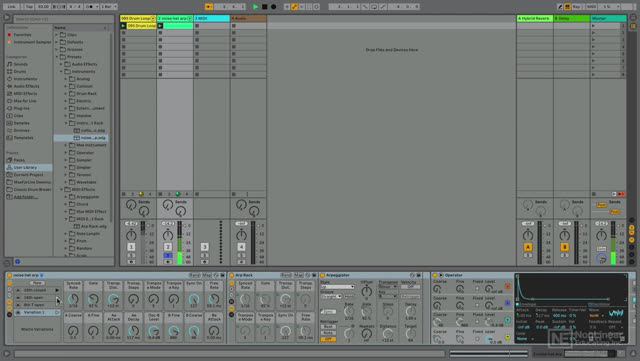Screen dimensions: 640x361
Task: Click Map on the noise hat arp rack
Action: (x=207, y=276)
